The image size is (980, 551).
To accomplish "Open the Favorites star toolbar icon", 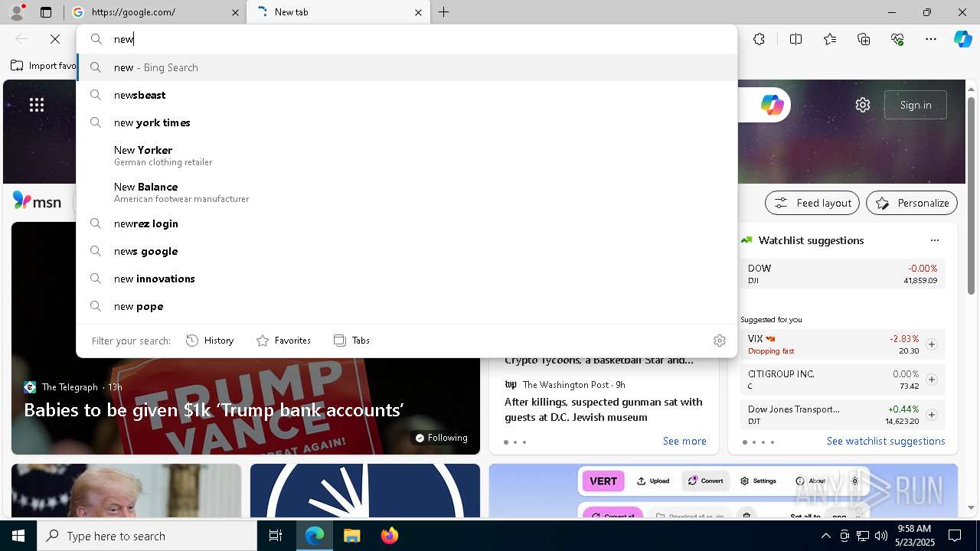I will tap(830, 39).
